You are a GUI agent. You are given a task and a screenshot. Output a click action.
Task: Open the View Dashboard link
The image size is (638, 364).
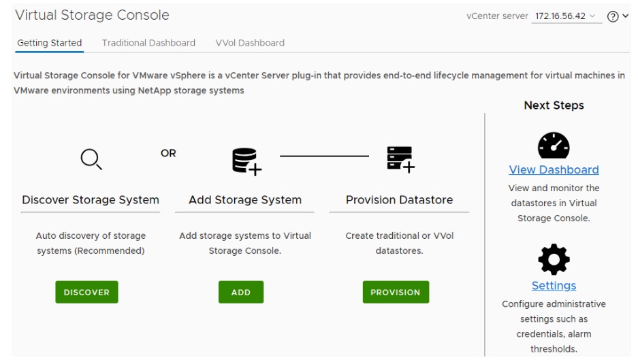tap(554, 170)
